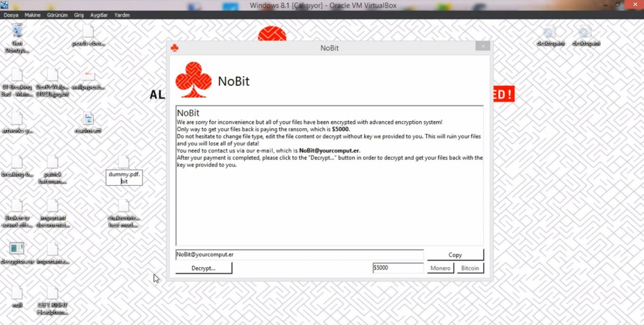Open the Dosya menu
The width and height of the screenshot is (644, 325).
click(x=12, y=15)
